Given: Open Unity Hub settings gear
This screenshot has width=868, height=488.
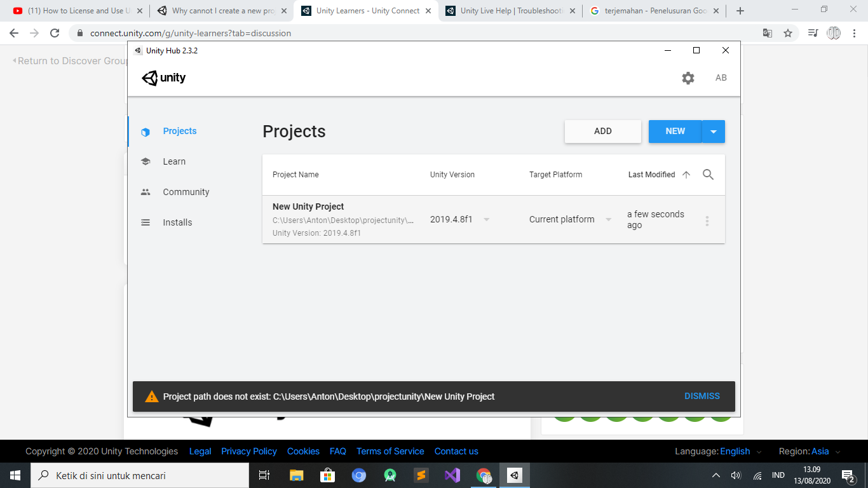Looking at the screenshot, I should point(688,78).
